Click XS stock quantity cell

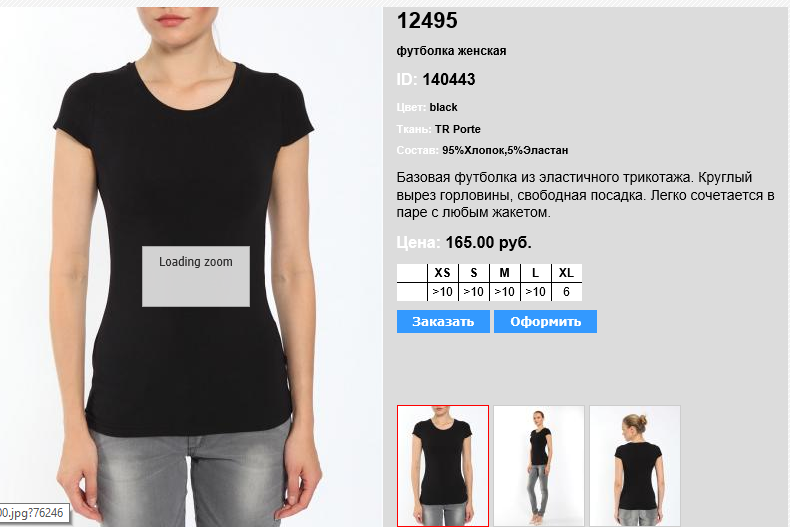coord(442,292)
